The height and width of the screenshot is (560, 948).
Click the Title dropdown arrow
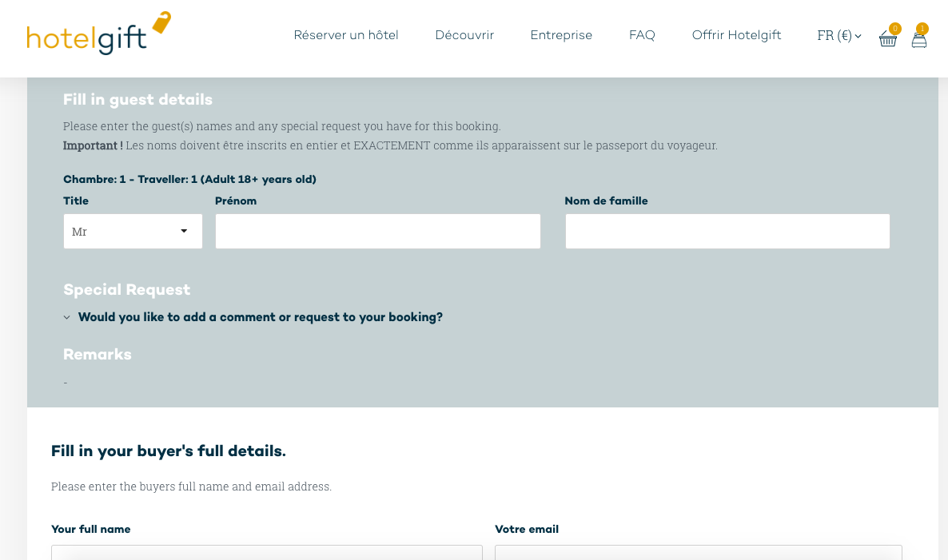pos(184,231)
